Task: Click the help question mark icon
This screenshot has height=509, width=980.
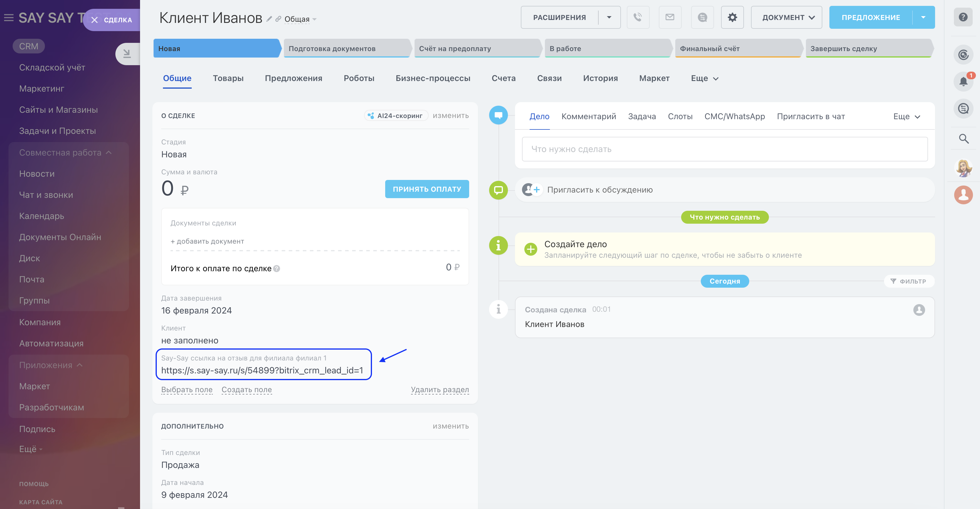Action: coord(963,17)
